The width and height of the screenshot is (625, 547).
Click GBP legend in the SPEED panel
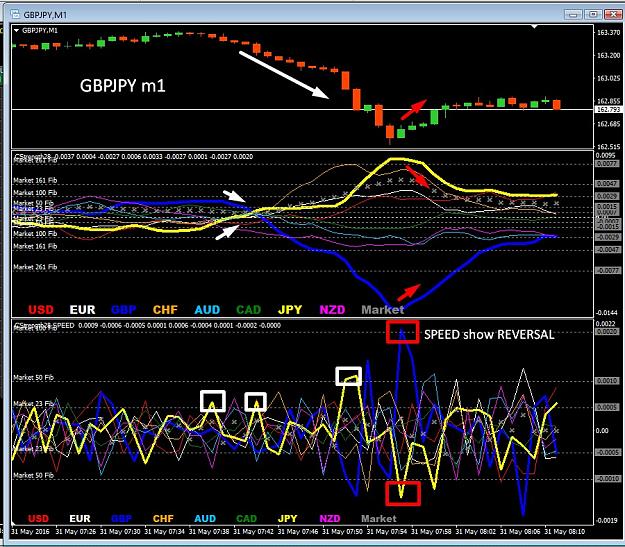point(122,518)
